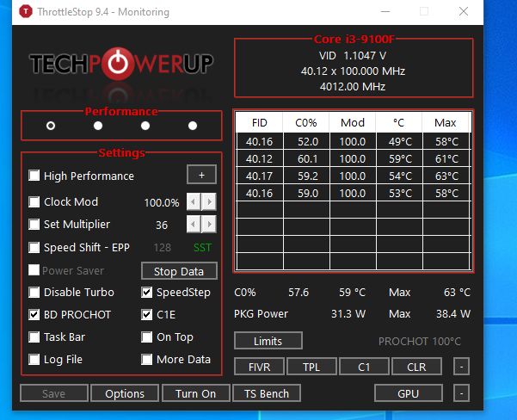This screenshot has width=517, height=420.
Task: Click the grayed Save button
Action: (54, 393)
